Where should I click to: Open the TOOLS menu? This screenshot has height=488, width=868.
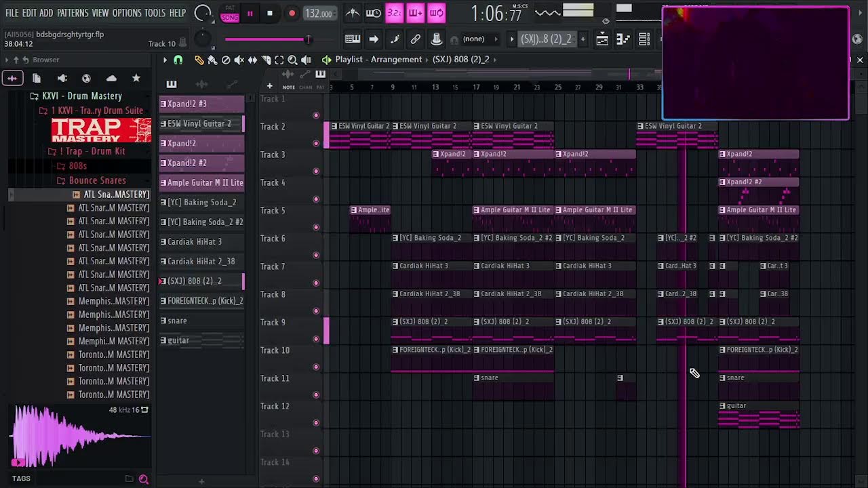tap(155, 13)
